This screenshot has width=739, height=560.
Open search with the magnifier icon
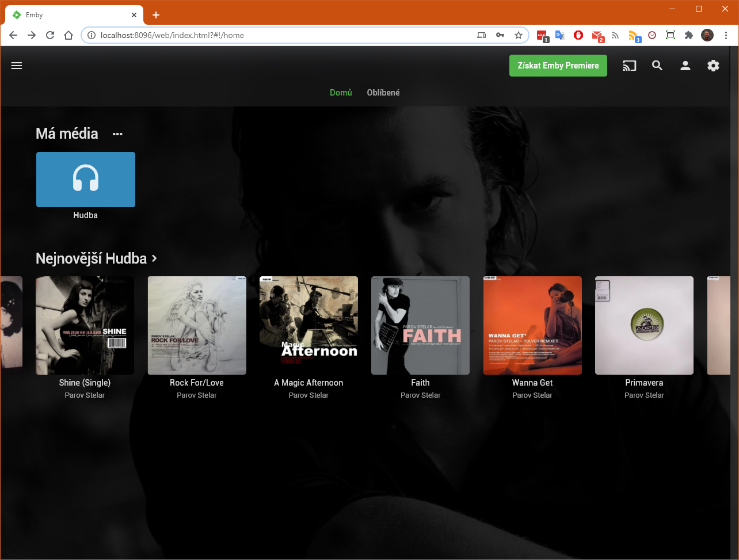[x=657, y=66]
